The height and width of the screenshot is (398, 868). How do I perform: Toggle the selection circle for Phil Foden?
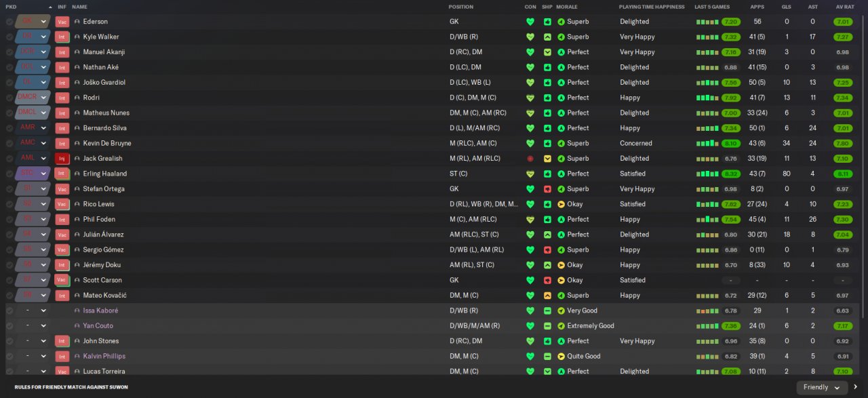(x=9, y=220)
